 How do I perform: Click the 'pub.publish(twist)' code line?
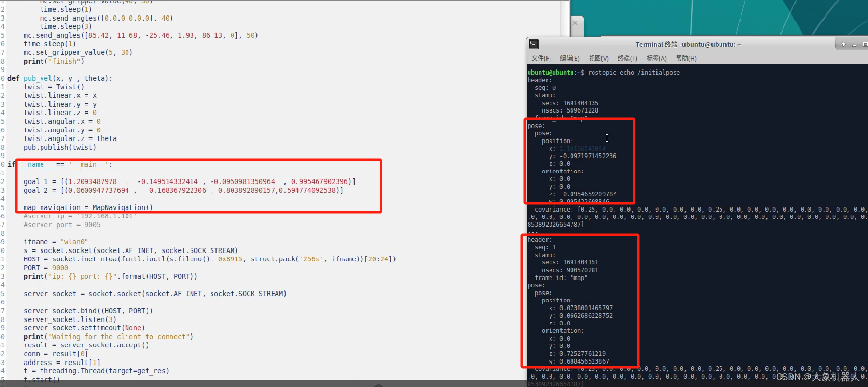click(x=60, y=147)
